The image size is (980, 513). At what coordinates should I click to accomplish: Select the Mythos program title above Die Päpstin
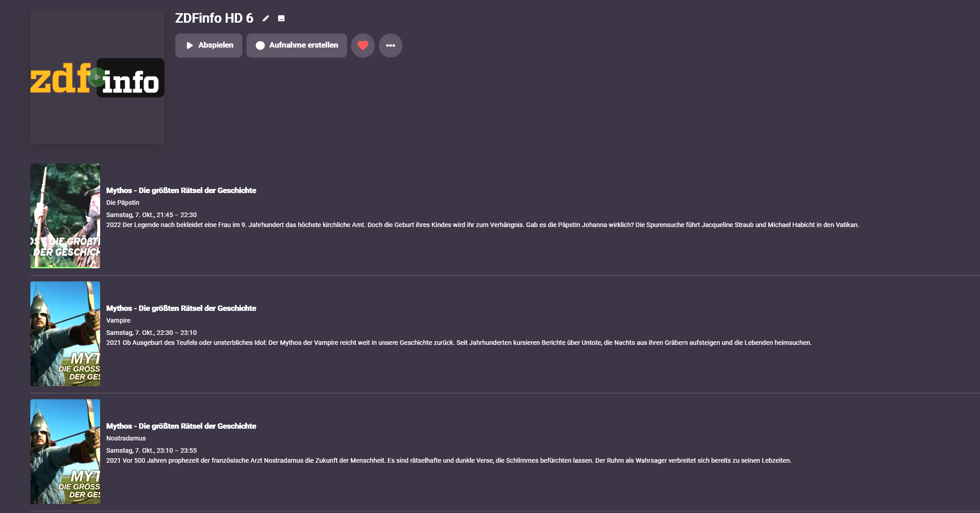coord(181,190)
